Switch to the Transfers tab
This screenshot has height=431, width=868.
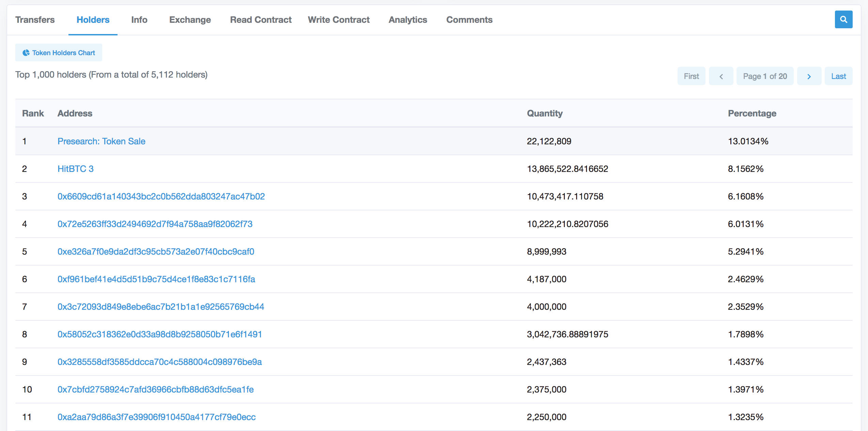35,20
